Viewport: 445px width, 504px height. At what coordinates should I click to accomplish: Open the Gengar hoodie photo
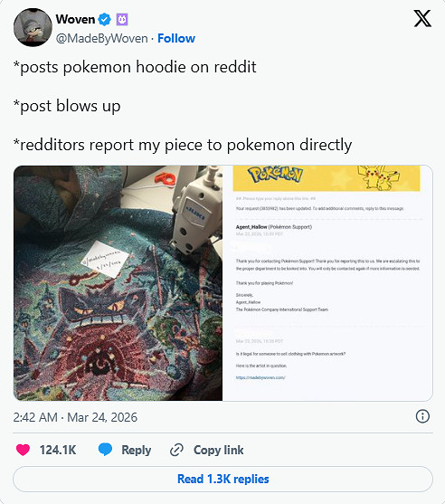tap(118, 283)
